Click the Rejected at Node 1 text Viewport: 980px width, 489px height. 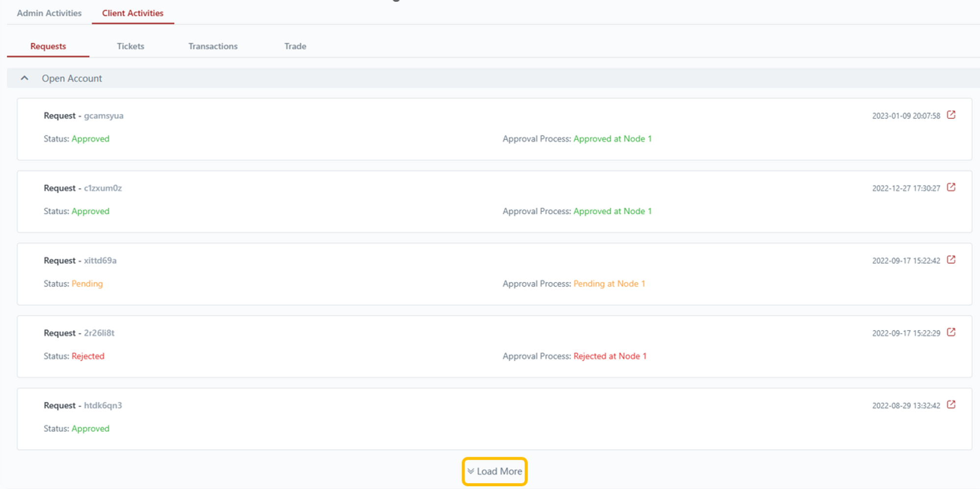point(610,356)
